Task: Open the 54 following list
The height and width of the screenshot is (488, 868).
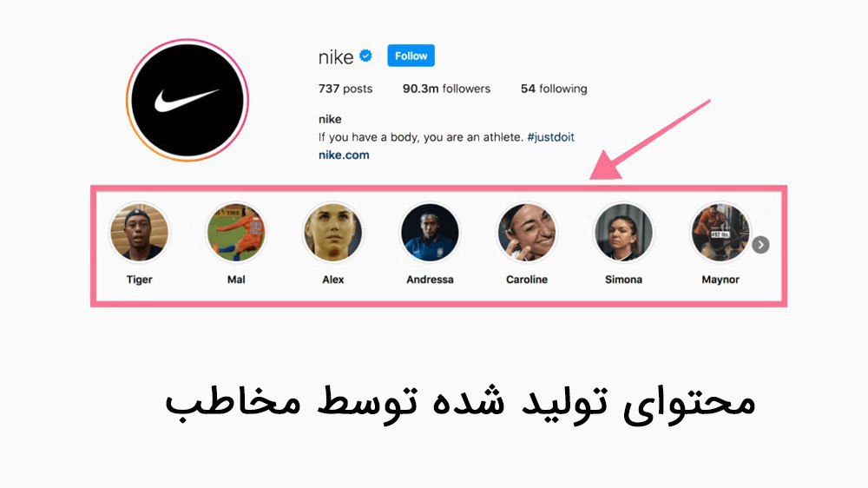Action: pyautogui.click(x=554, y=89)
